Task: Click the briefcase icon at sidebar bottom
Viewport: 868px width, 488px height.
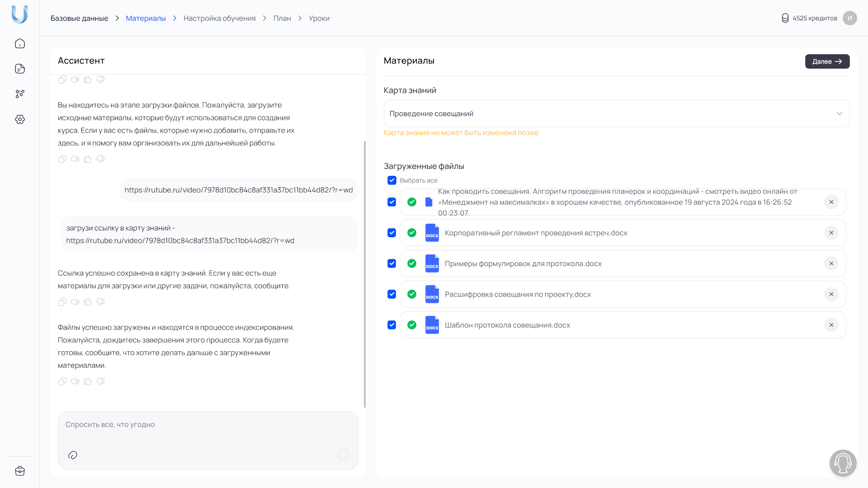Action: (20, 471)
